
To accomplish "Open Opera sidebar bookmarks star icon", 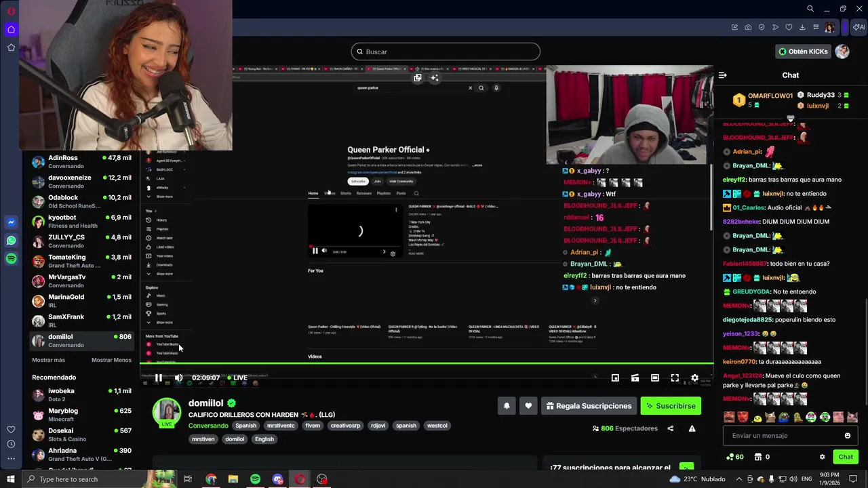I will 11,47.
